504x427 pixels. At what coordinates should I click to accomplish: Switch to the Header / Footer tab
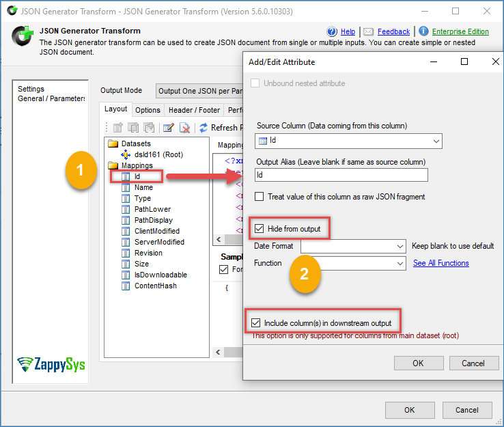click(194, 110)
